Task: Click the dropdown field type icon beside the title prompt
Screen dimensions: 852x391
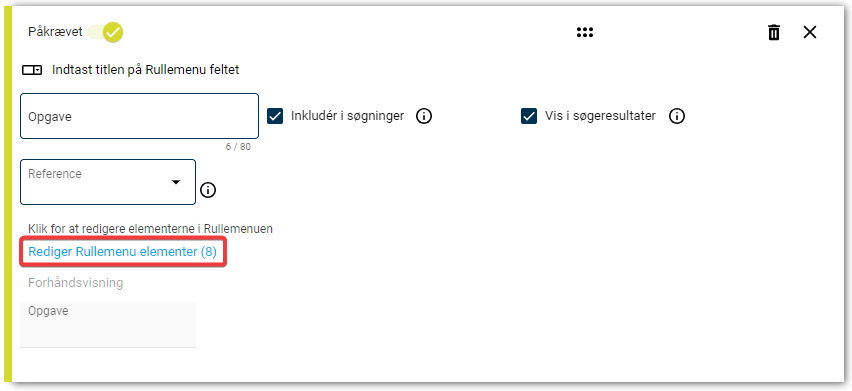Action: pyautogui.click(x=32, y=70)
